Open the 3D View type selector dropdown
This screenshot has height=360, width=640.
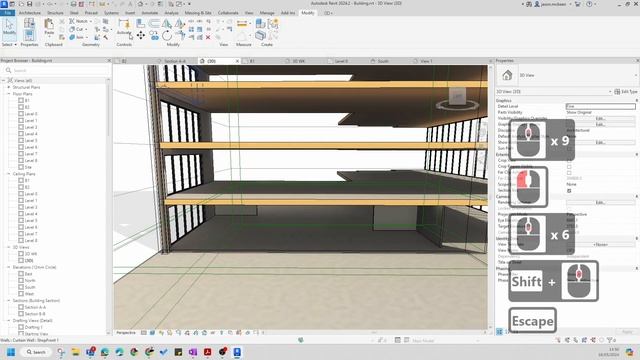(x=636, y=76)
